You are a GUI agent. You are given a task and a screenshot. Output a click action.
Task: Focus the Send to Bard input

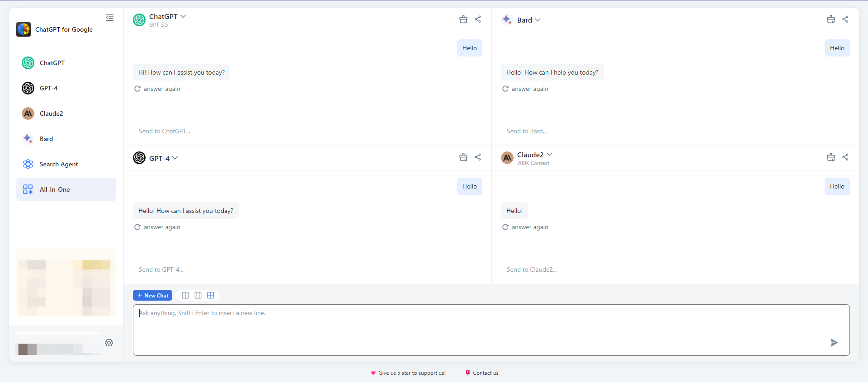click(675, 131)
